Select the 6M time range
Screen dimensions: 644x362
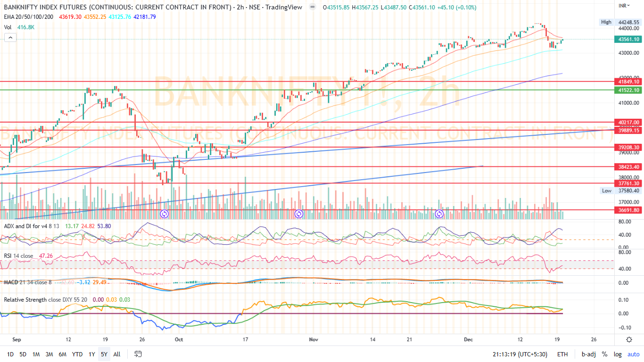tap(62, 354)
